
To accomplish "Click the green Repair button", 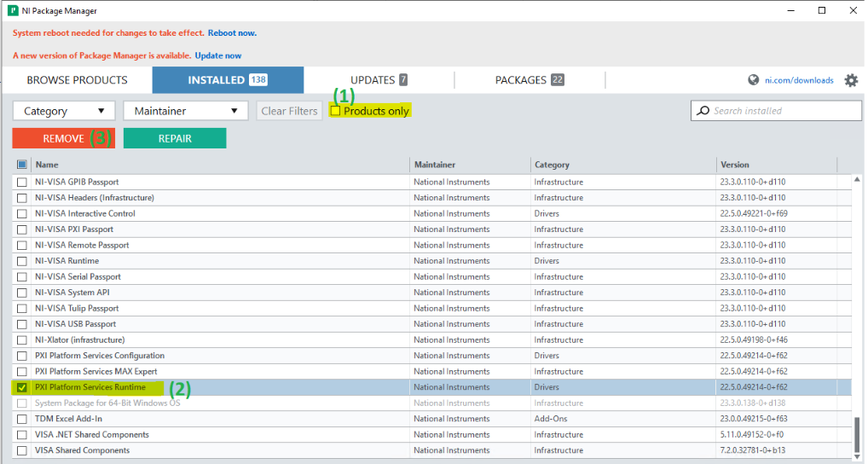I will [x=175, y=138].
